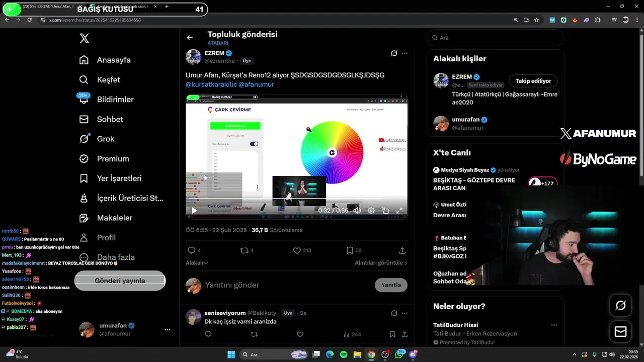
Task: Open the more options menu on EZREM's post
Action: [x=405, y=53]
